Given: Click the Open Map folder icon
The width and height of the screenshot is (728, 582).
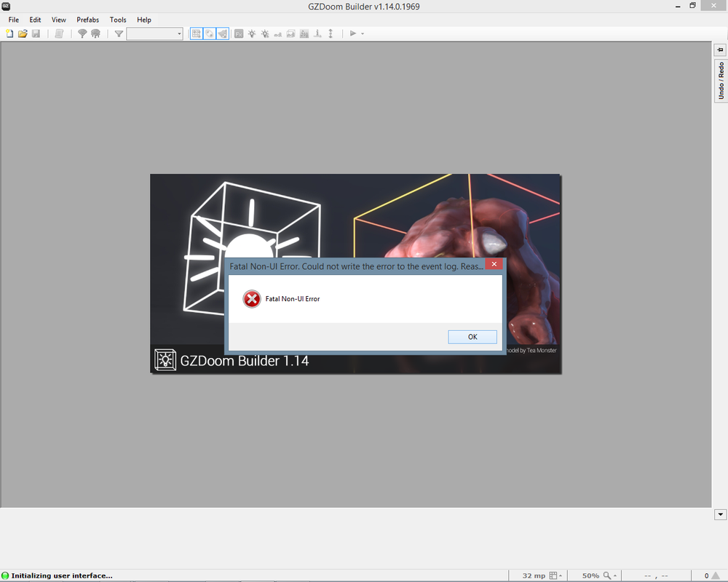Looking at the screenshot, I should [x=23, y=33].
